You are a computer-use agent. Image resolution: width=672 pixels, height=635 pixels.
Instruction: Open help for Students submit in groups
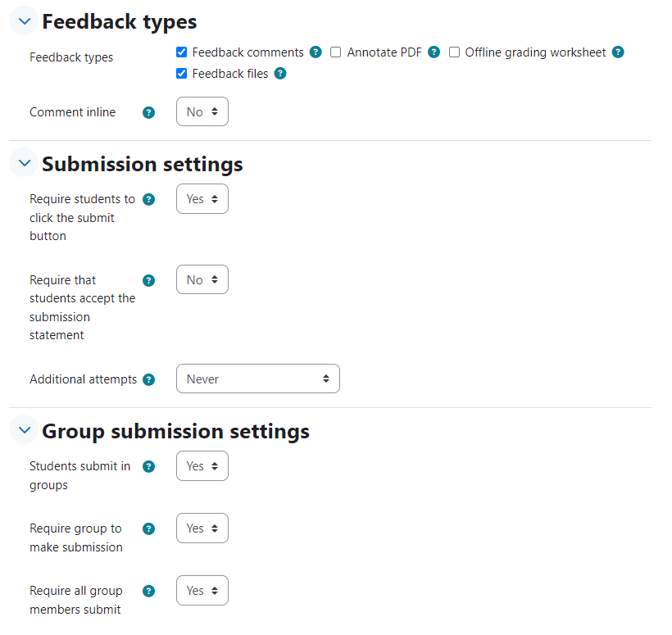[148, 466]
